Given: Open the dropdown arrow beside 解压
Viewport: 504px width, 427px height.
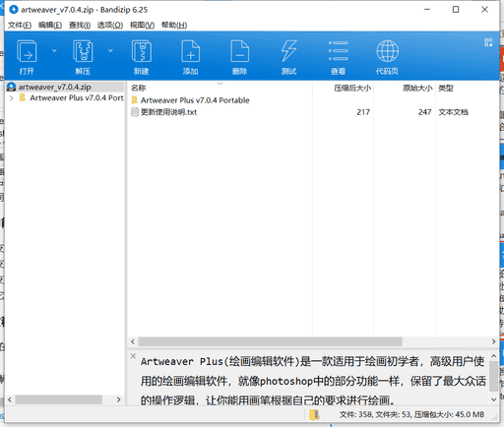Looking at the screenshot, I should coord(110,50).
